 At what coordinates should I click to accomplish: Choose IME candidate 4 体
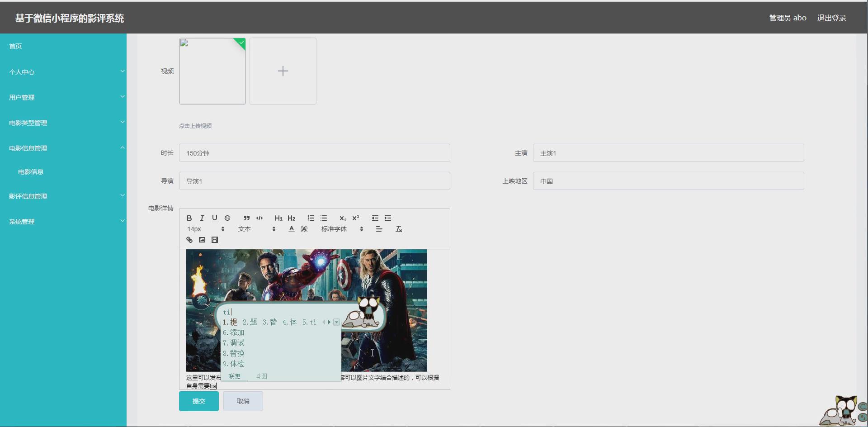(290, 322)
